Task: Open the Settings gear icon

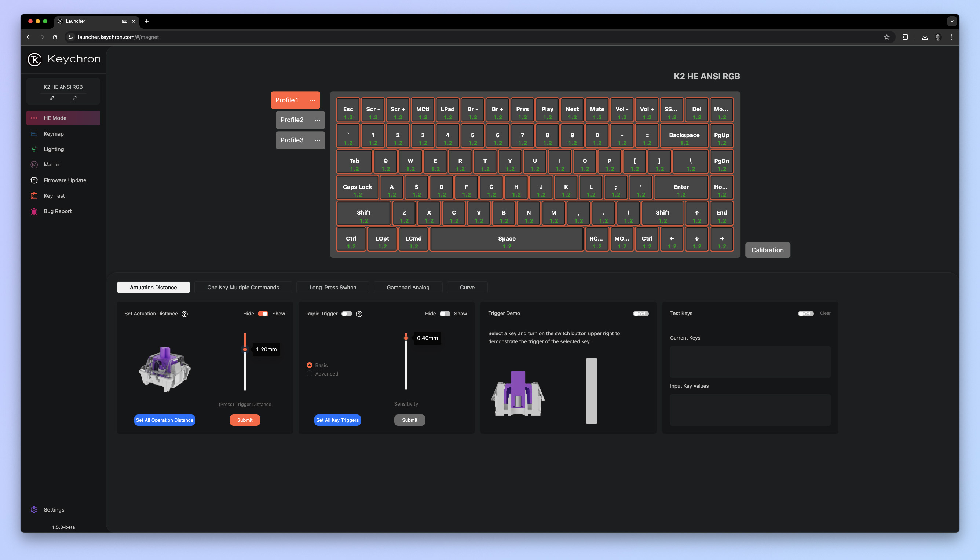Action: click(x=34, y=509)
